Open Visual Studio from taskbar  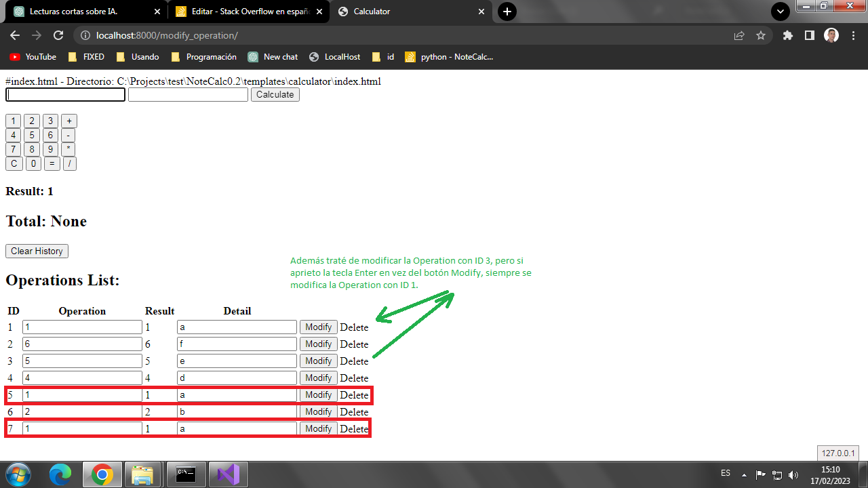228,474
